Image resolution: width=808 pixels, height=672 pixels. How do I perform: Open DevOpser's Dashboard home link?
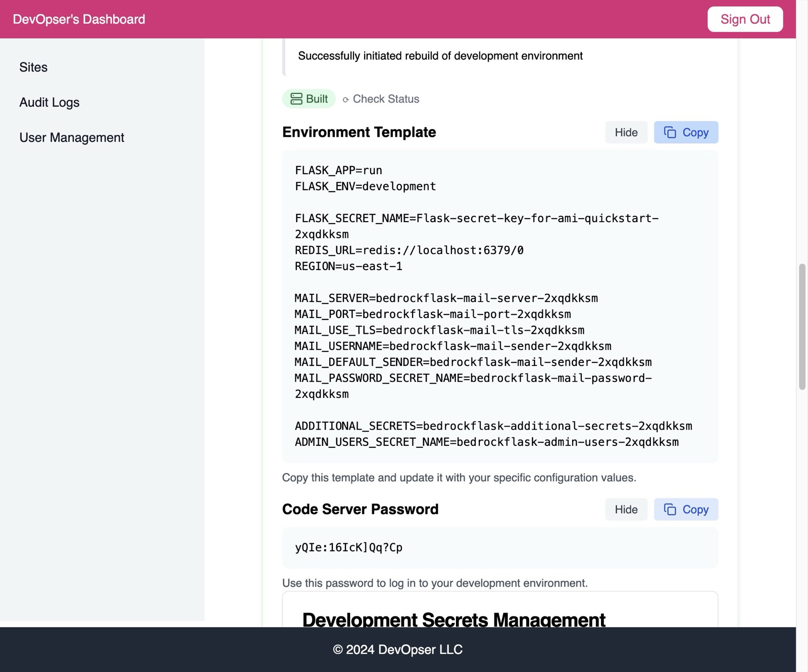click(79, 19)
